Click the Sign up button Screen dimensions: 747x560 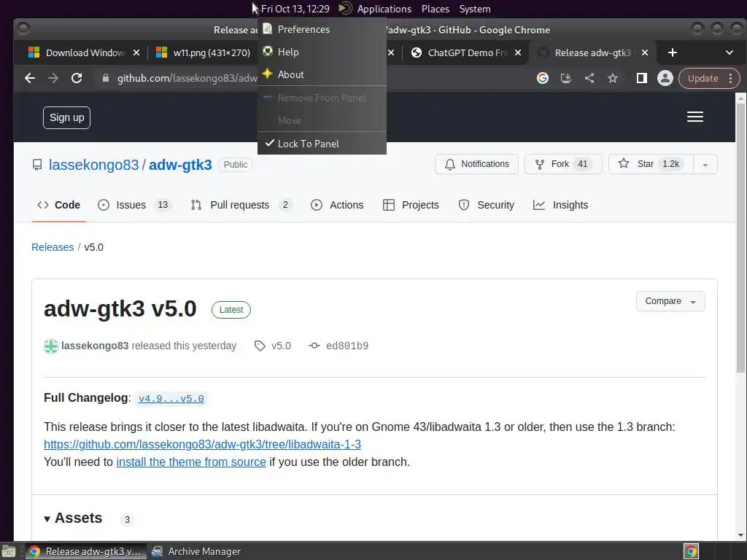click(66, 117)
